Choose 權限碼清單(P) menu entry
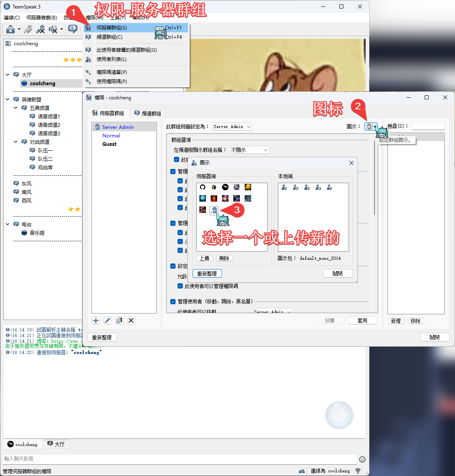The width and height of the screenshot is (455, 476). coord(136,72)
